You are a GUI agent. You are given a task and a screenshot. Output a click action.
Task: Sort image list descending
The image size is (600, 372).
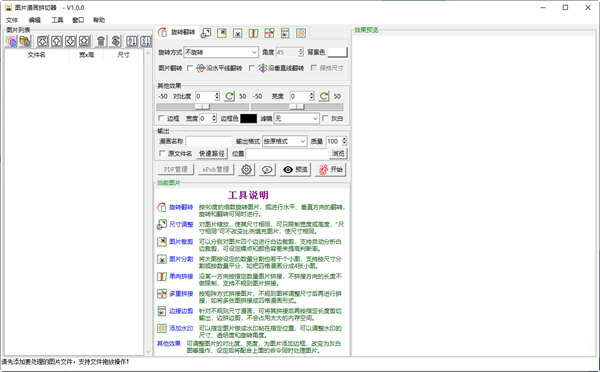tap(146, 41)
